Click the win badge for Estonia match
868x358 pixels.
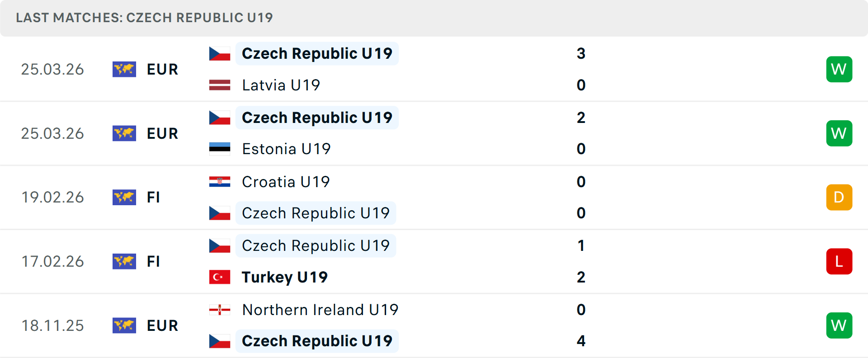839,133
